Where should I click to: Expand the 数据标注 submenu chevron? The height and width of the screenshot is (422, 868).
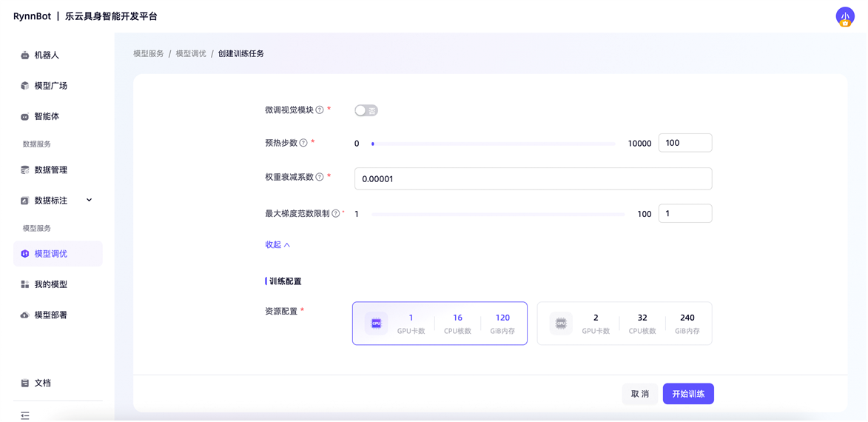(89, 200)
